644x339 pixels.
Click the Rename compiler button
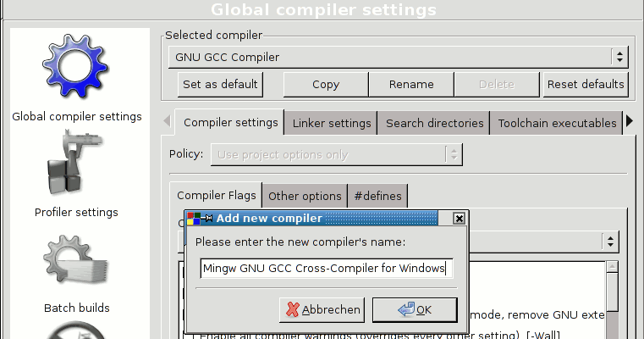point(411,85)
